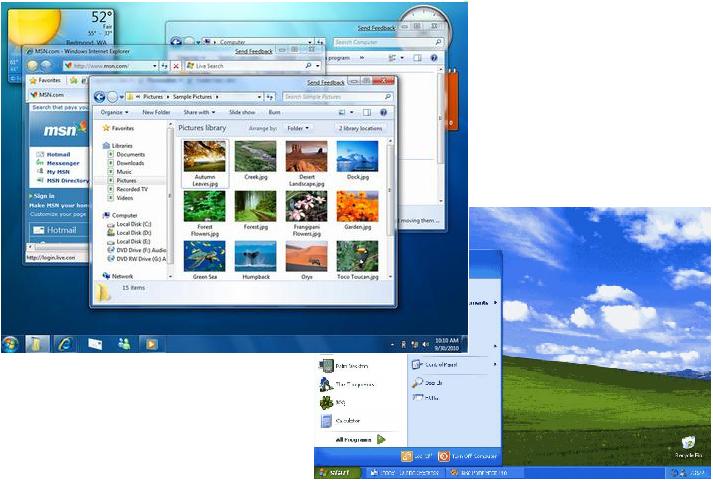Open the URL dropdown in Internet Explorer
This screenshot has height=481, width=713.
tap(155, 66)
